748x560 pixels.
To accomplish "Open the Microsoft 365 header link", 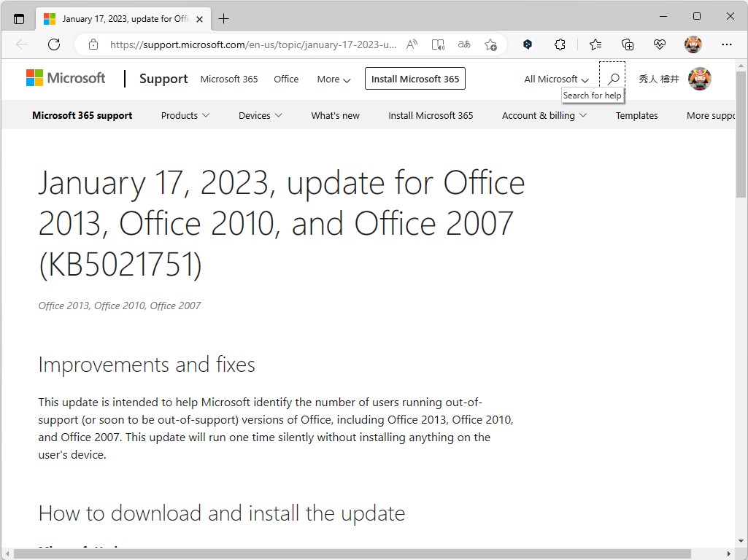I will (x=229, y=79).
